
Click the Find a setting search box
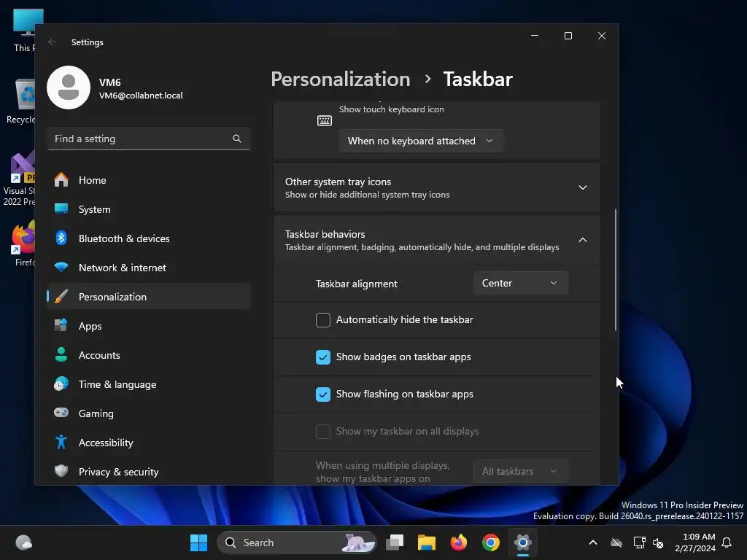click(149, 139)
